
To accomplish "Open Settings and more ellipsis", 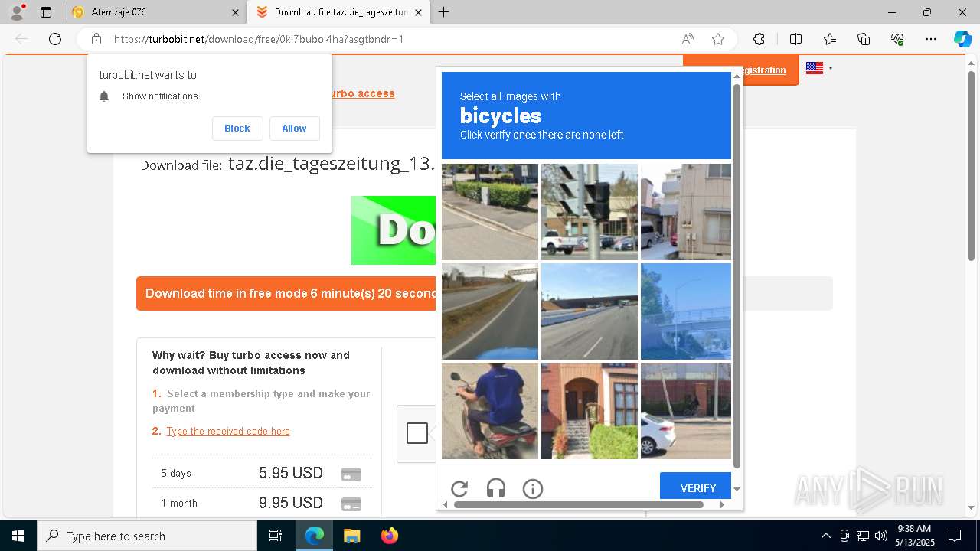I will tap(931, 39).
